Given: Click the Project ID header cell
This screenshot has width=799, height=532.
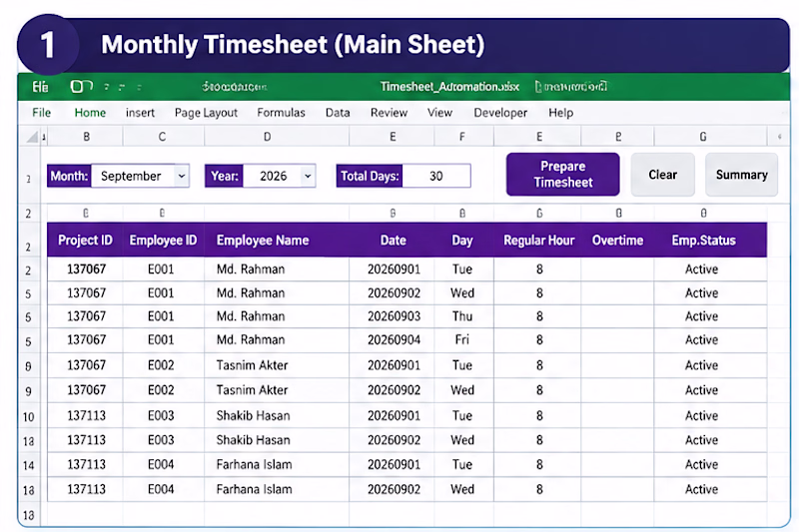Looking at the screenshot, I should point(85,241).
